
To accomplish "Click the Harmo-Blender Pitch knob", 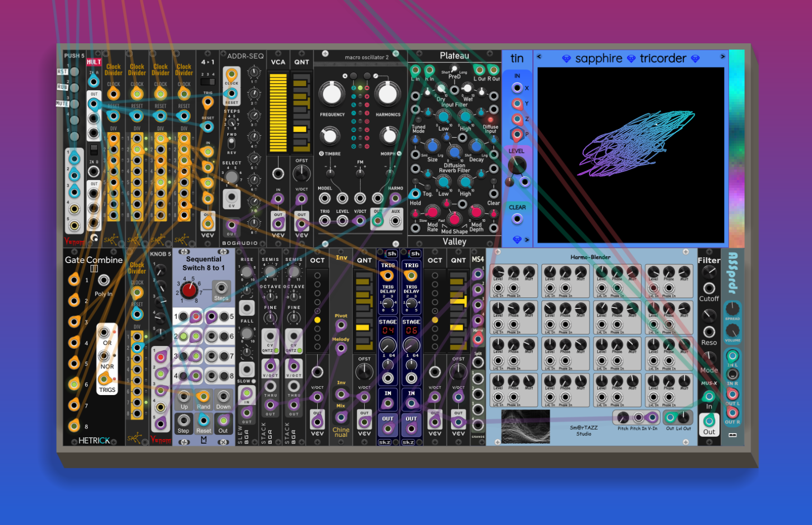I will coord(623,417).
